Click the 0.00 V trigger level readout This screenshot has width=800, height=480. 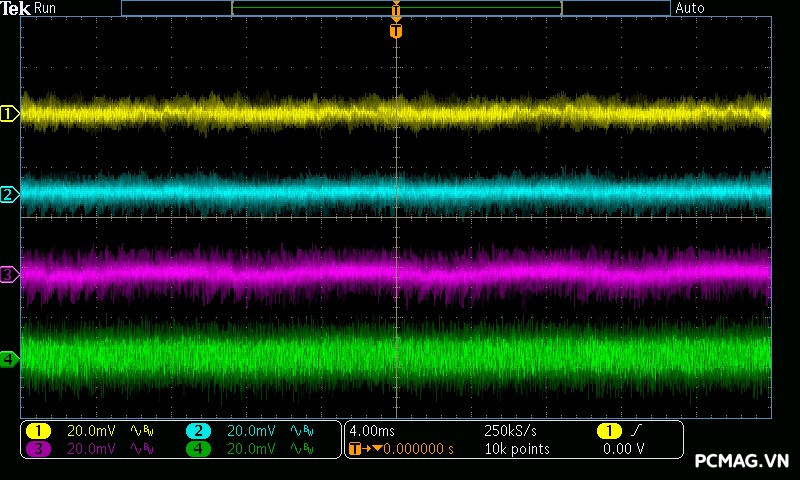(622, 449)
